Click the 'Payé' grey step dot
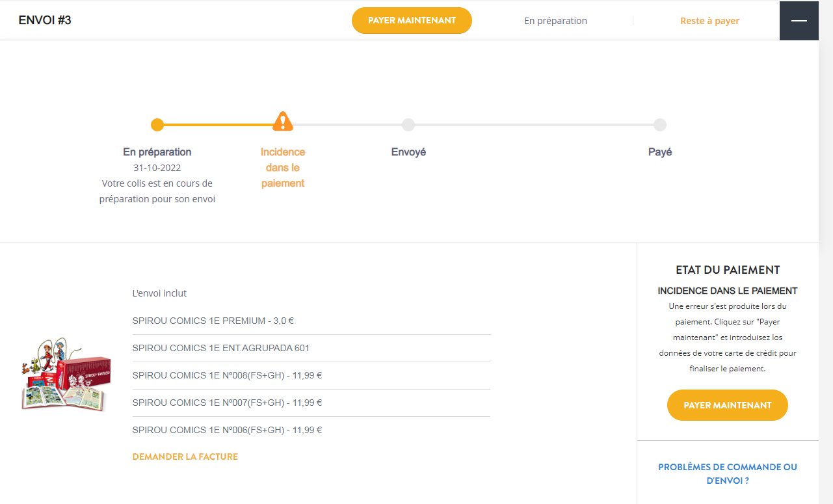833x504 pixels. (x=659, y=125)
